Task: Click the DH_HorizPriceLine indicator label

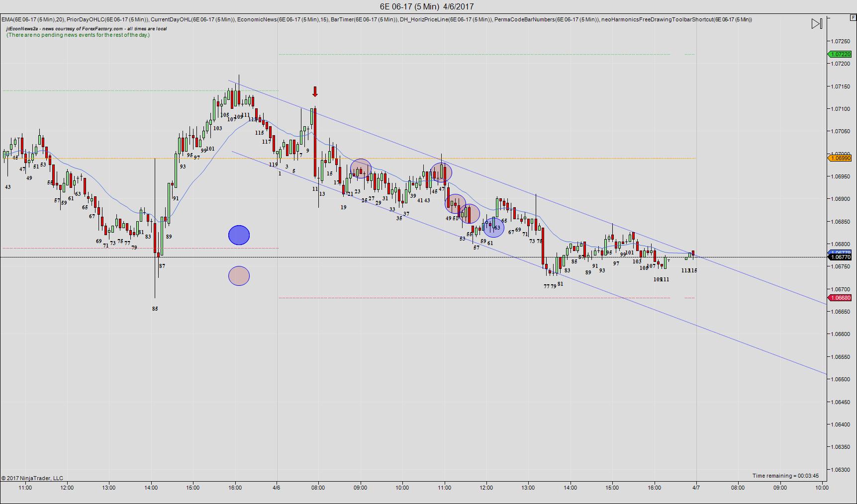Action: (446, 19)
